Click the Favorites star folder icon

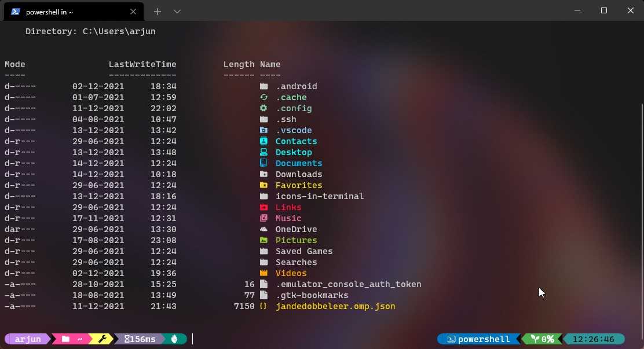coord(264,185)
